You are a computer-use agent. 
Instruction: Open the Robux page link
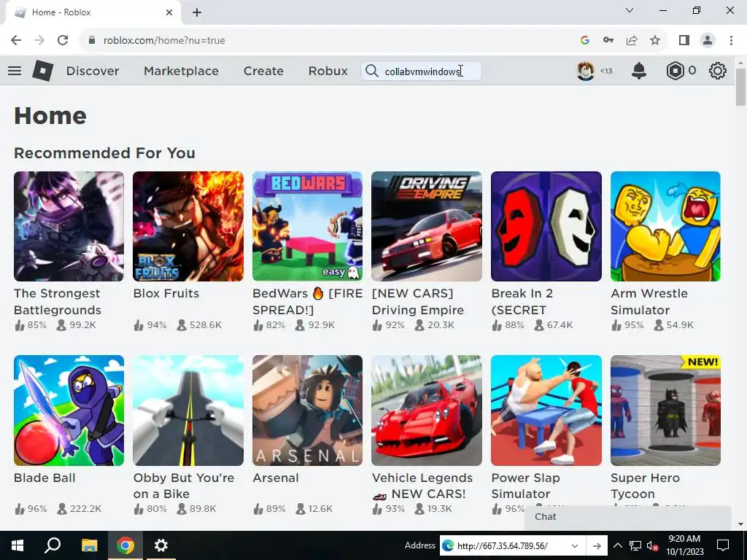point(328,71)
